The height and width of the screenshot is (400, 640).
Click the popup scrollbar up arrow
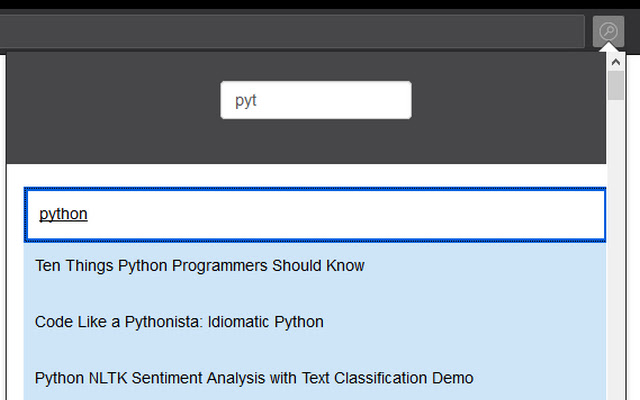[616, 61]
